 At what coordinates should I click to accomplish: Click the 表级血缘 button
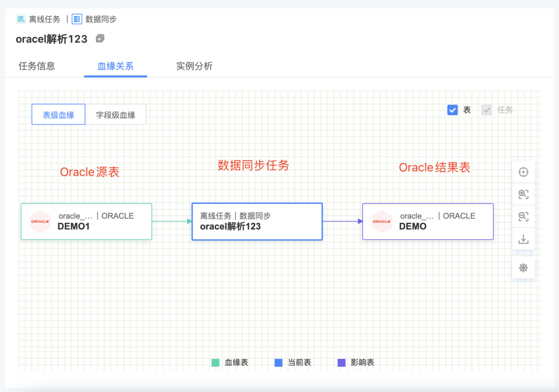(58, 114)
